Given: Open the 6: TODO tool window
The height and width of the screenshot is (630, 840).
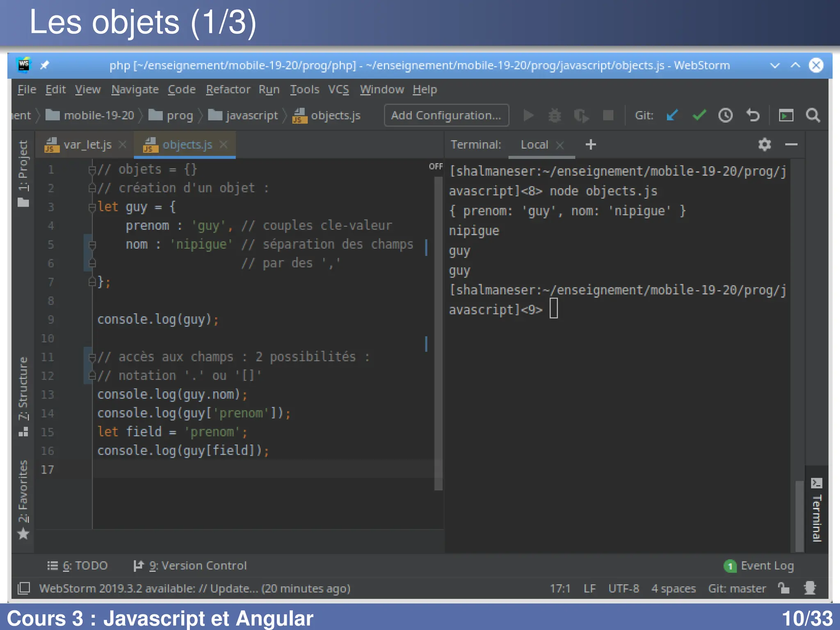Looking at the screenshot, I should pos(78,566).
